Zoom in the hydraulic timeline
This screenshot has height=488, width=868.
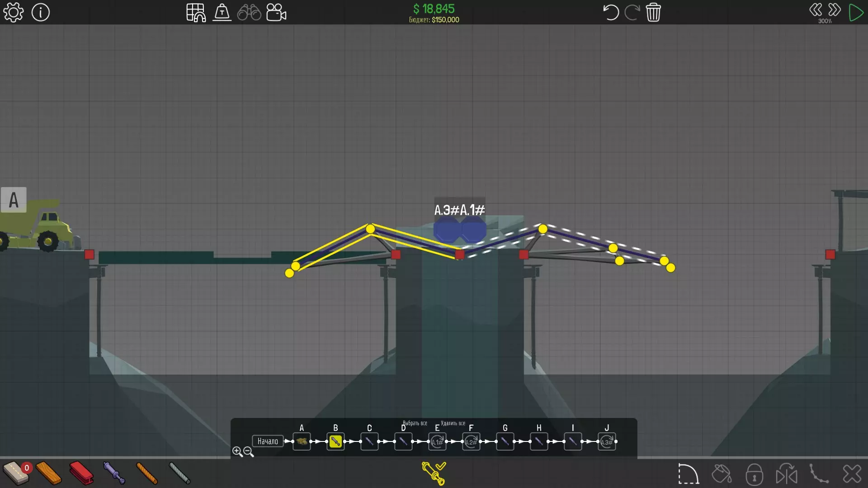point(237,451)
